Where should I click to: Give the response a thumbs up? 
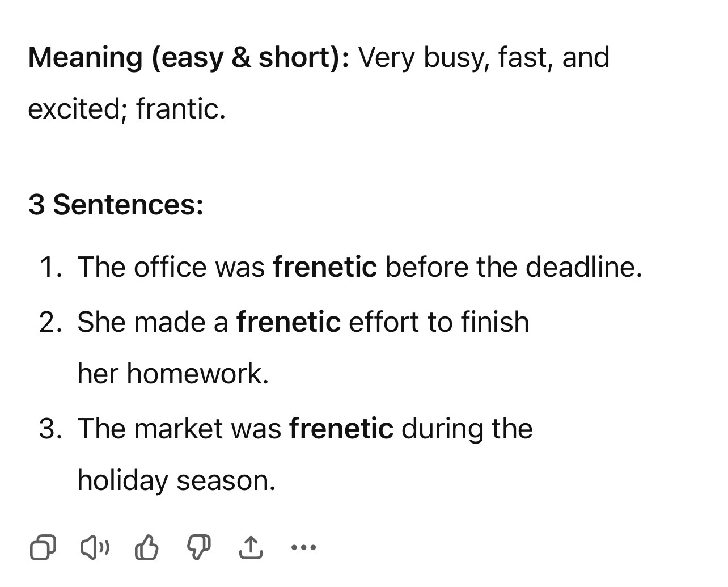(147, 547)
